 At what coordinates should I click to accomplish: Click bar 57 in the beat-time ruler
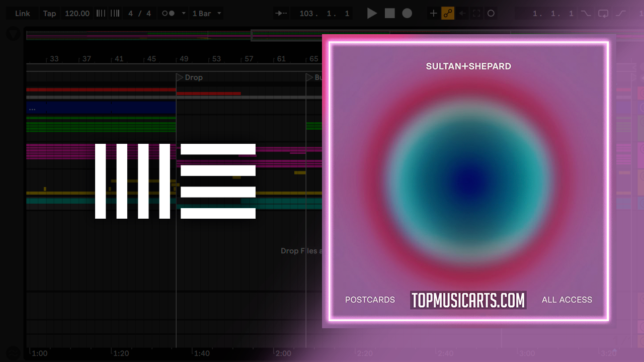(249, 59)
